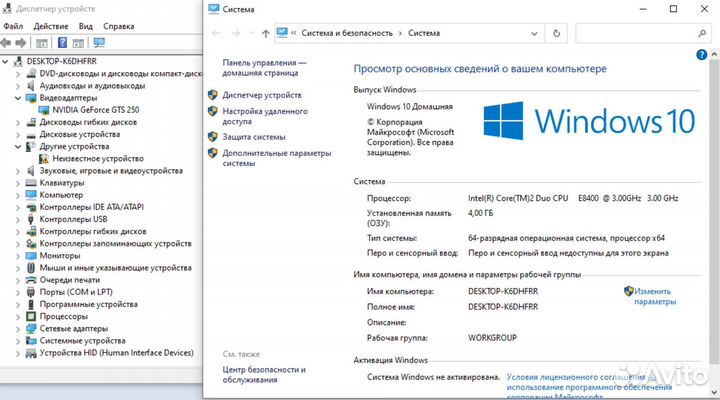Open the Вид menu
The height and width of the screenshot is (400, 720).
tap(85, 26)
